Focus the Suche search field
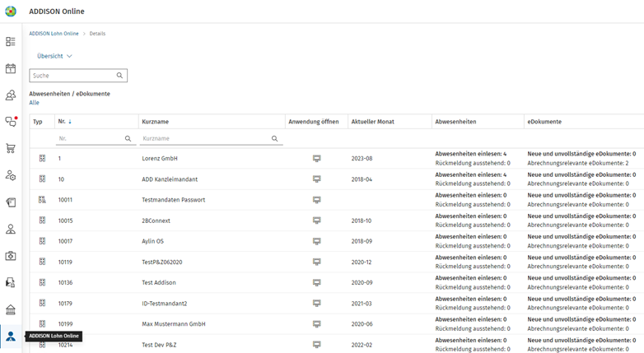Viewport: 644px width, 353px height. pos(78,76)
